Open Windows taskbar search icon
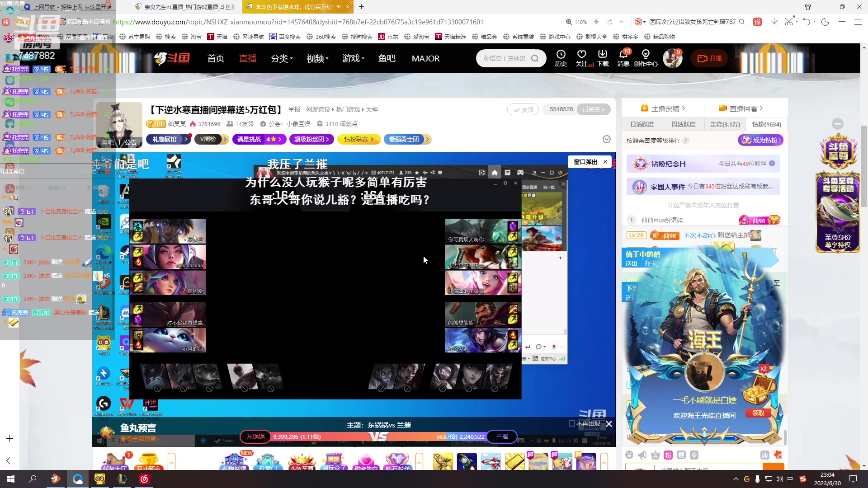This screenshot has height=488, width=868. pyautogui.click(x=33, y=479)
